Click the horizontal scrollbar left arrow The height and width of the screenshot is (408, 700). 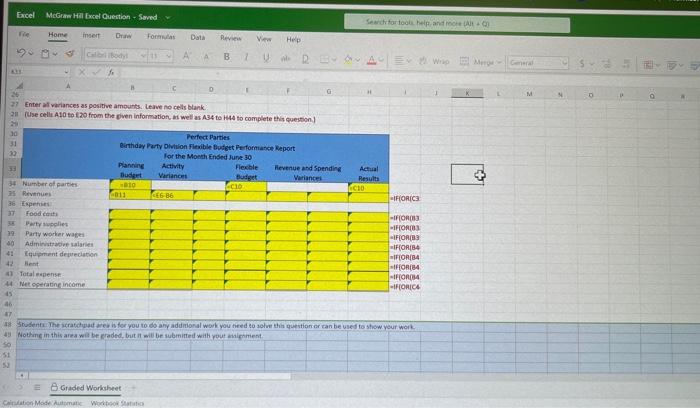coord(21,375)
